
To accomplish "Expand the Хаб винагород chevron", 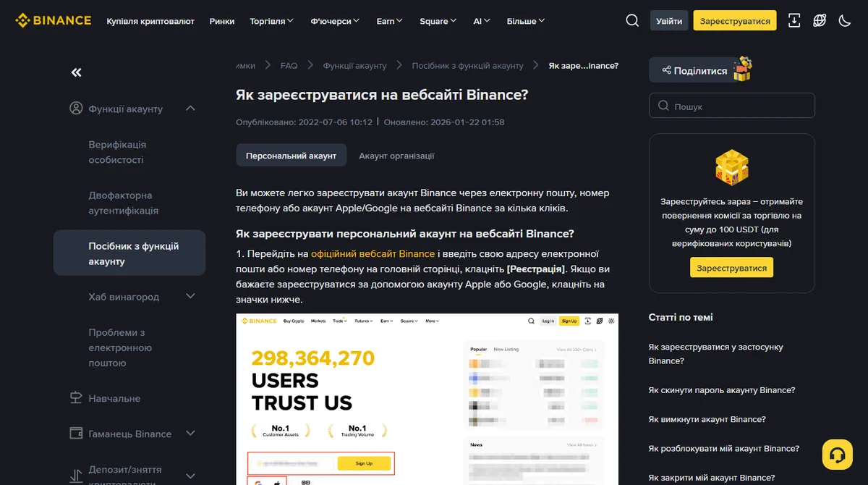I will (191, 296).
